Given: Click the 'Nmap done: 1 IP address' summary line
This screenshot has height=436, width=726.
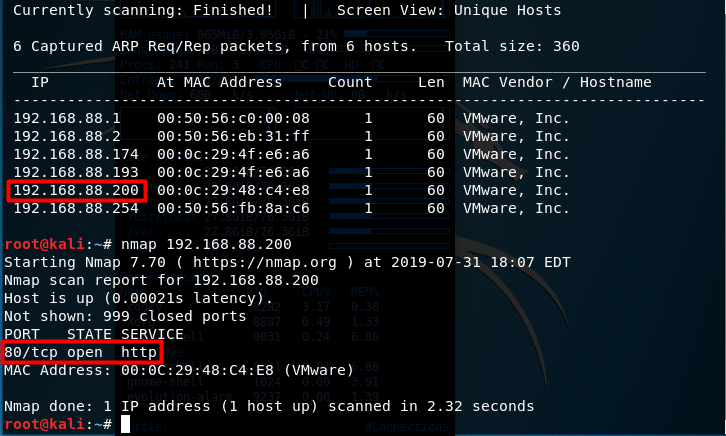Looking at the screenshot, I should tap(269, 406).
